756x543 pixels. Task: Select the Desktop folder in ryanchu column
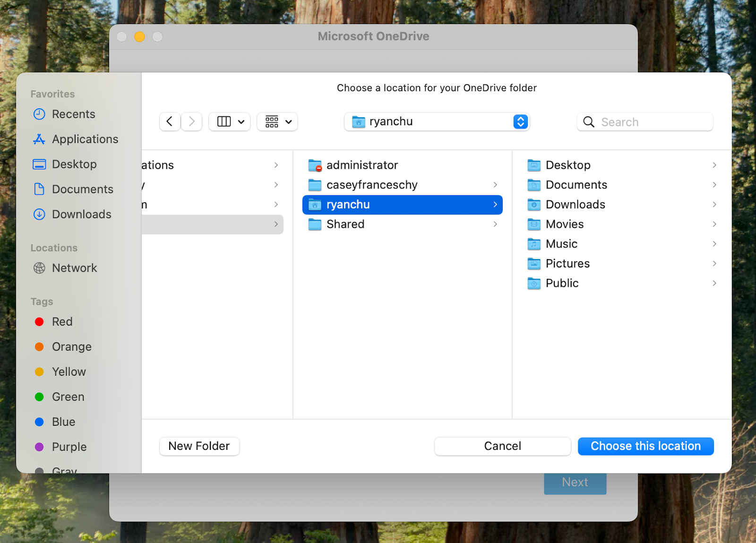point(622,165)
